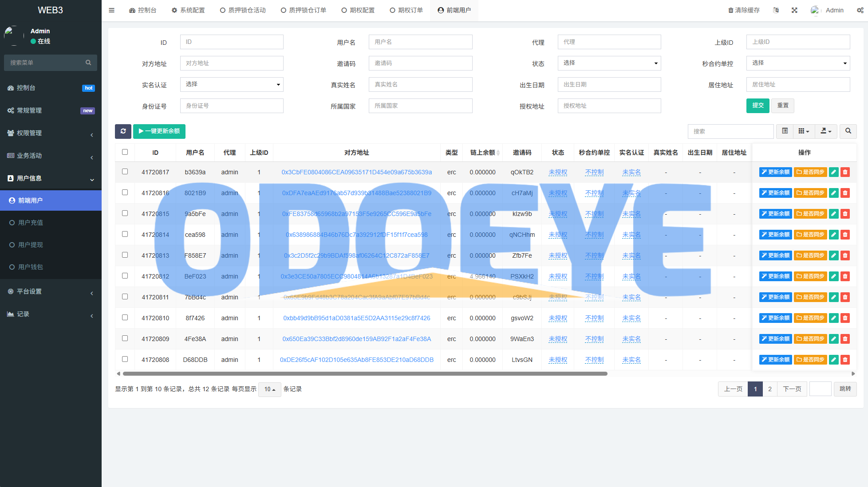
Task: Click the green edit icon for user 41720817
Action: [x=834, y=172]
